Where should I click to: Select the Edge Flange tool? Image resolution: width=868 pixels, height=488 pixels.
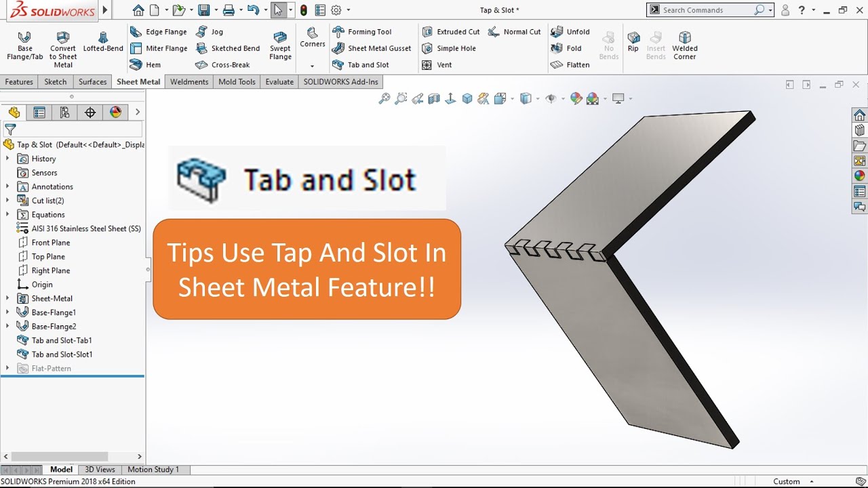[x=158, y=32]
